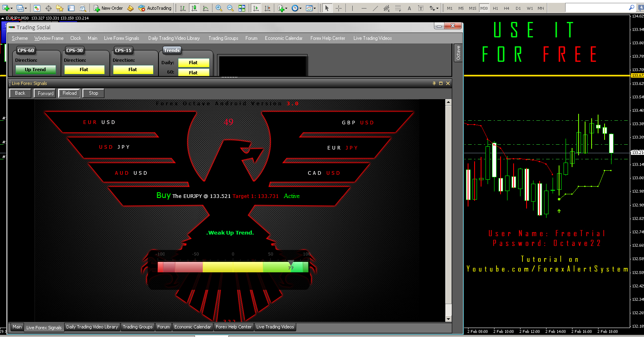This screenshot has width=644, height=339.
Task: Switch to MN monthly timeframe
Action: [x=540, y=8]
